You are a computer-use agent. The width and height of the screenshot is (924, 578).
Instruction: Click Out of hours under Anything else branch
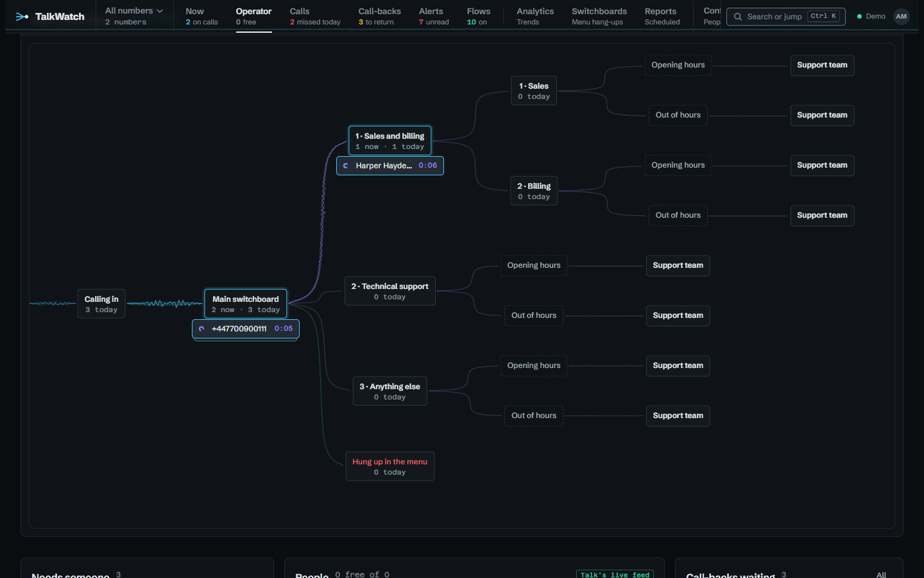(x=534, y=416)
